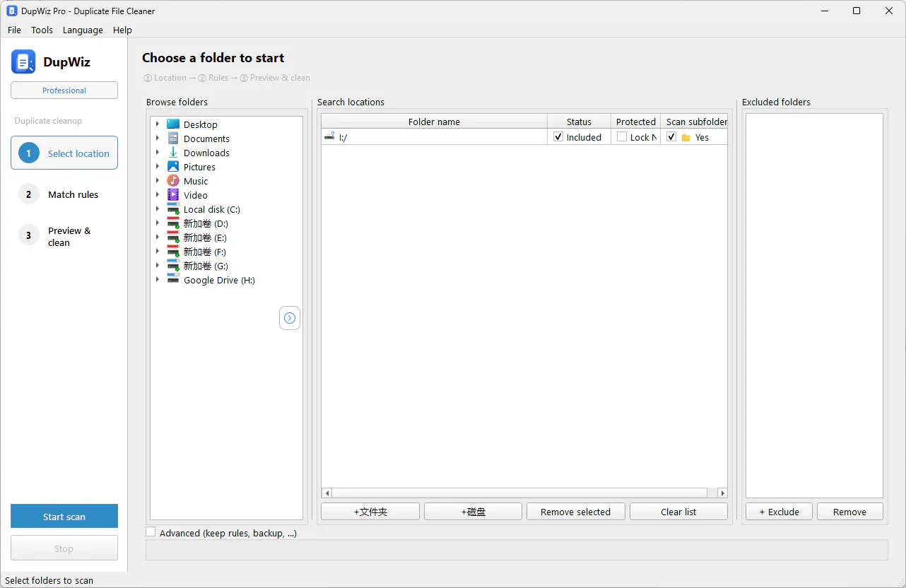Screen dimensions: 906x588
Task: Click the + Exclude button
Action: (779, 512)
